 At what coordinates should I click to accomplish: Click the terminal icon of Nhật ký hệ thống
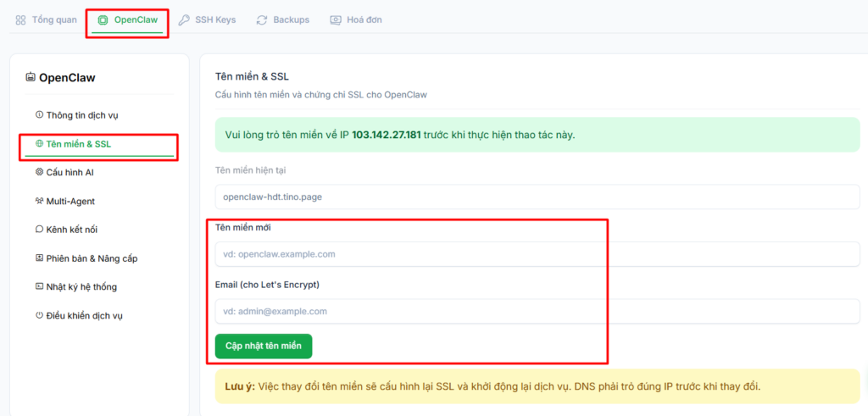[x=39, y=286]
